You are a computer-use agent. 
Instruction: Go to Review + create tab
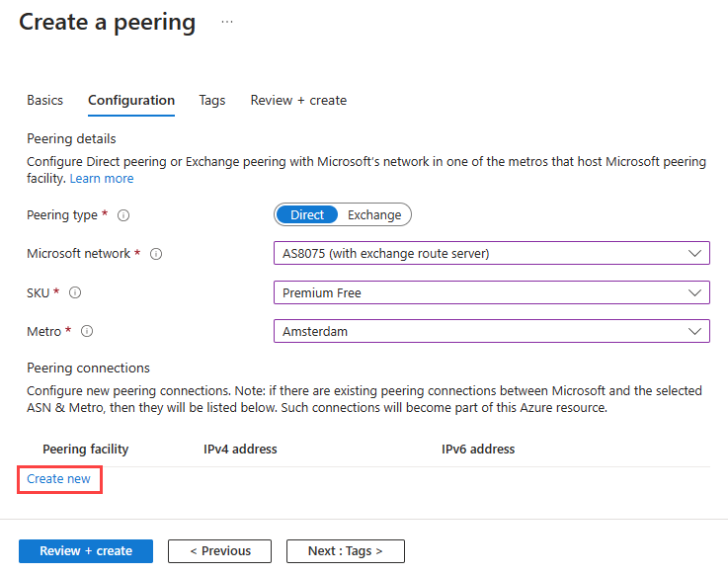tap(298, 100)
